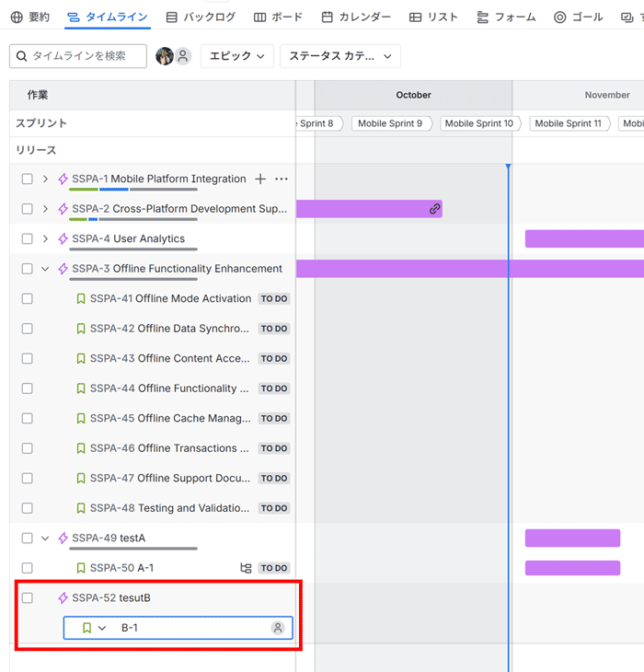644x672 pixels.
Task: Open the カレンダー tab
Action: click(x=356, y=17)
